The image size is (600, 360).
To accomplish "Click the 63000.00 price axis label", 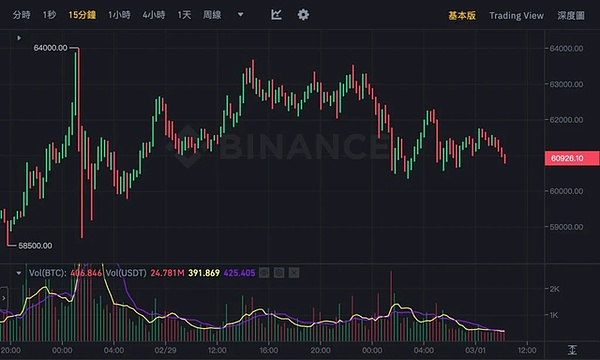I will click(x=566, y=84).
